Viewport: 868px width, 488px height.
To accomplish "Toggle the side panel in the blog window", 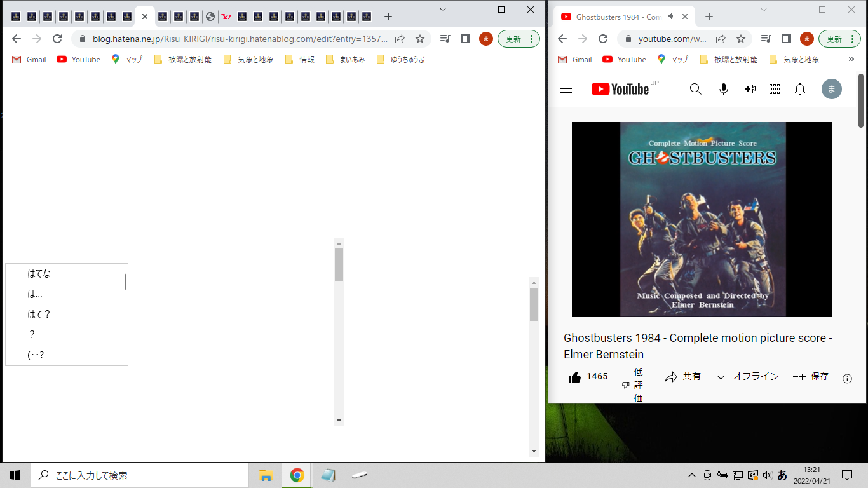I will pos(466,39).
